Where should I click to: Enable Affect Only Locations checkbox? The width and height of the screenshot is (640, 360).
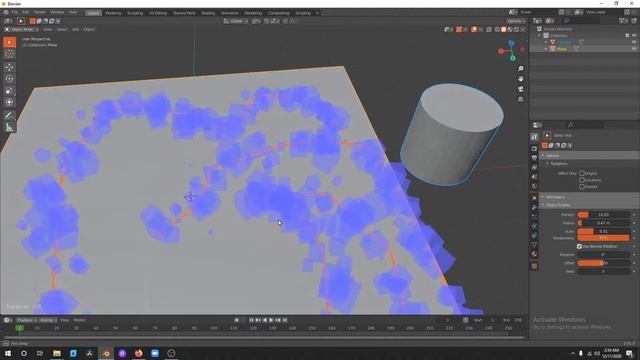pyautogui.click(x=582, y=180)
